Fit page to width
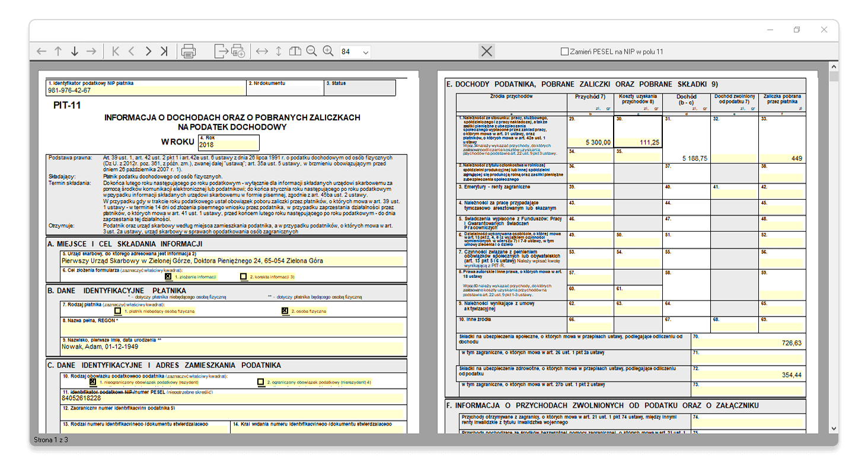868x467 pixels. point(262,52)
